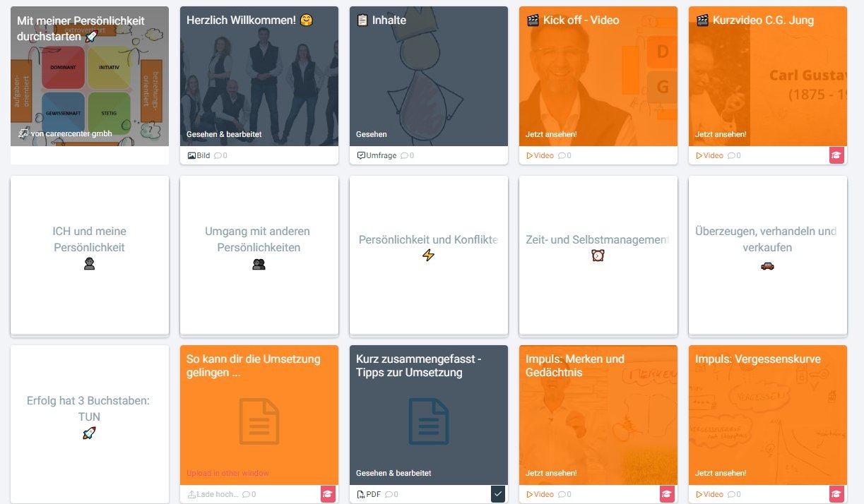The height and width of the screenshot is (504, 864).
Task: Open ICH und meine Persönlichkeit section
Action: (90, 255)
